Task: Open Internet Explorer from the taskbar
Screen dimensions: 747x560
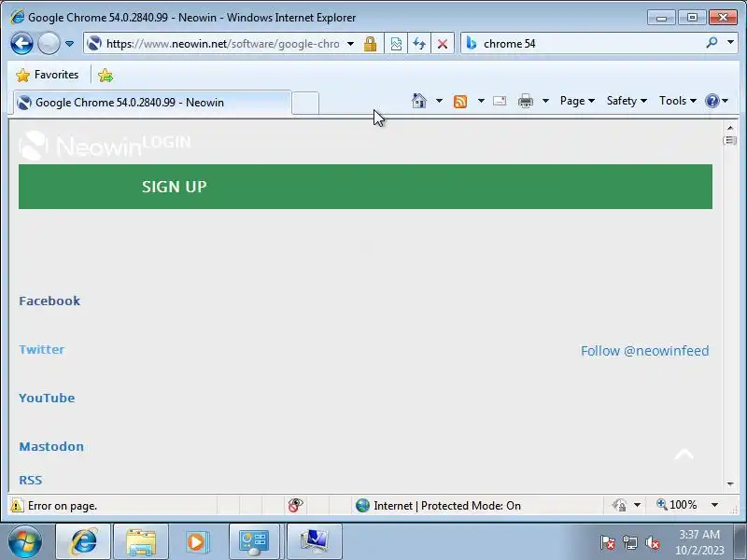Action: (83, 541)
